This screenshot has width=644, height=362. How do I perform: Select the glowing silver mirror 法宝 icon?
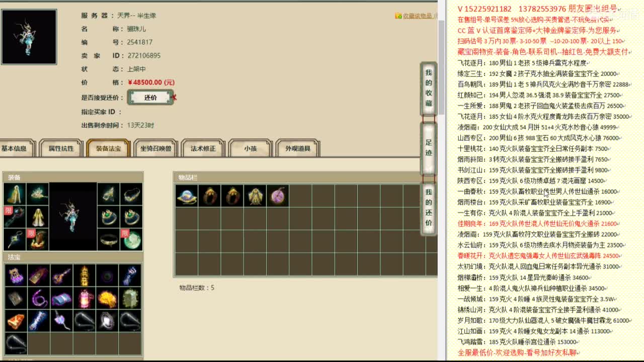[x=107, y=321]
